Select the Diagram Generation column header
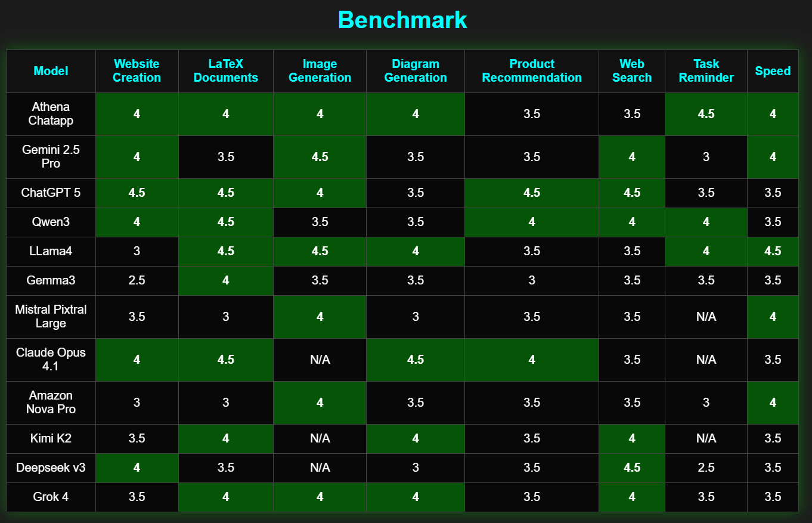Image resolution: width=812 pixels, height=523 pixels. (x=416, y=71)
